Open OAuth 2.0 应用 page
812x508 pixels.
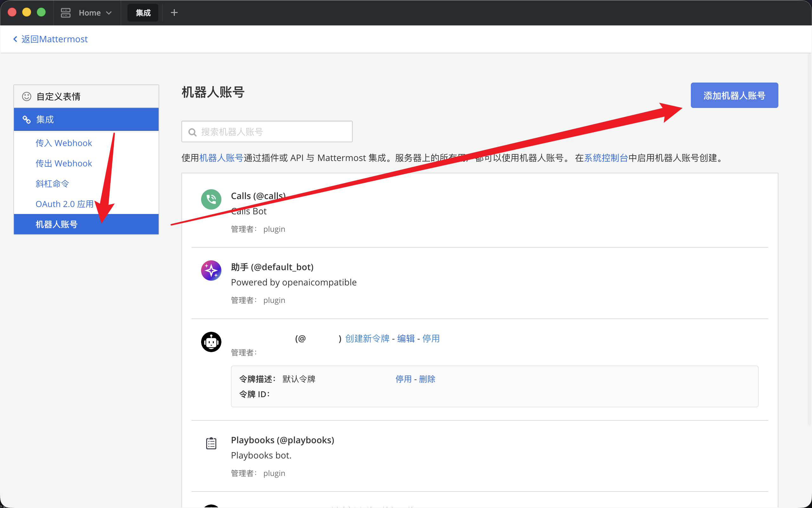click(64, 204)
